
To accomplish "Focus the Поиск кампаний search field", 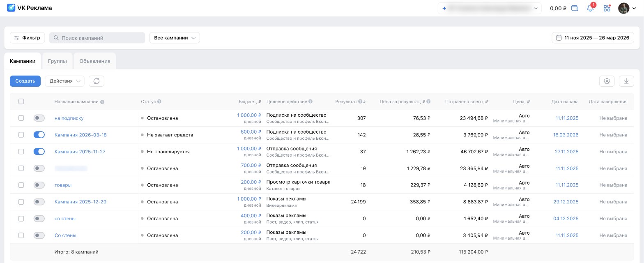I will click(x=97, y=38).
